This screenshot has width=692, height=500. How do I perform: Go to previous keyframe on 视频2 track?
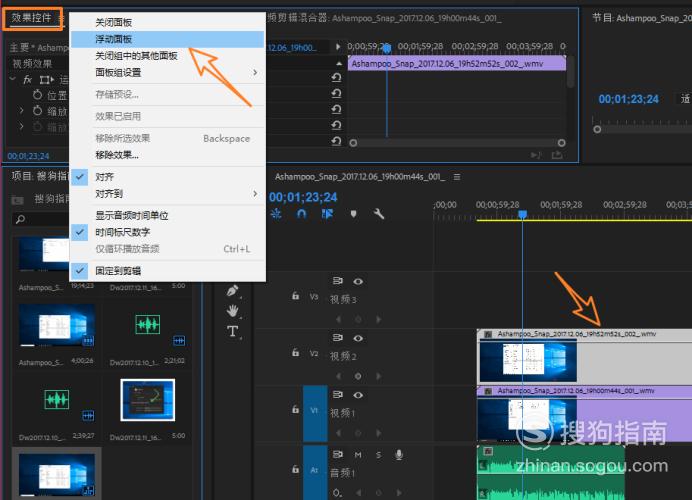coord(338,376)
